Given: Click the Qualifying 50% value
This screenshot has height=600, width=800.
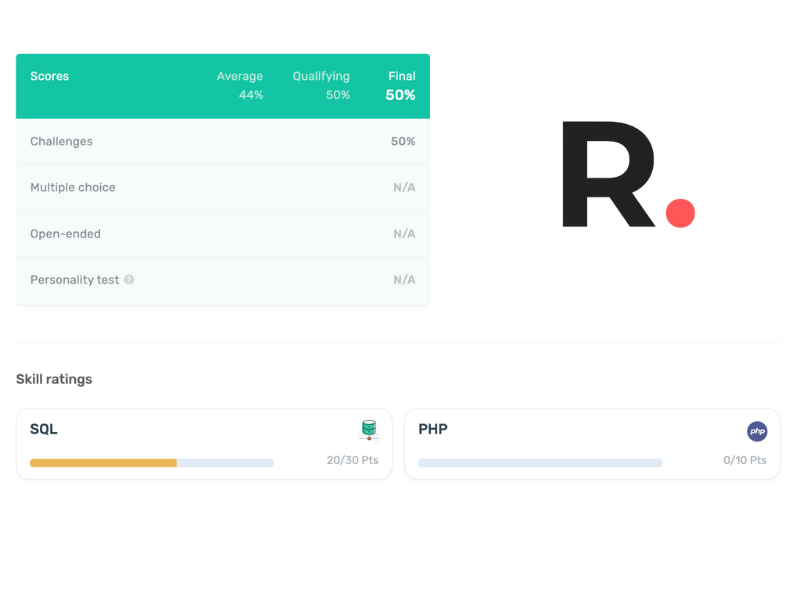Looking at the screenshot, I should [338, 95].
